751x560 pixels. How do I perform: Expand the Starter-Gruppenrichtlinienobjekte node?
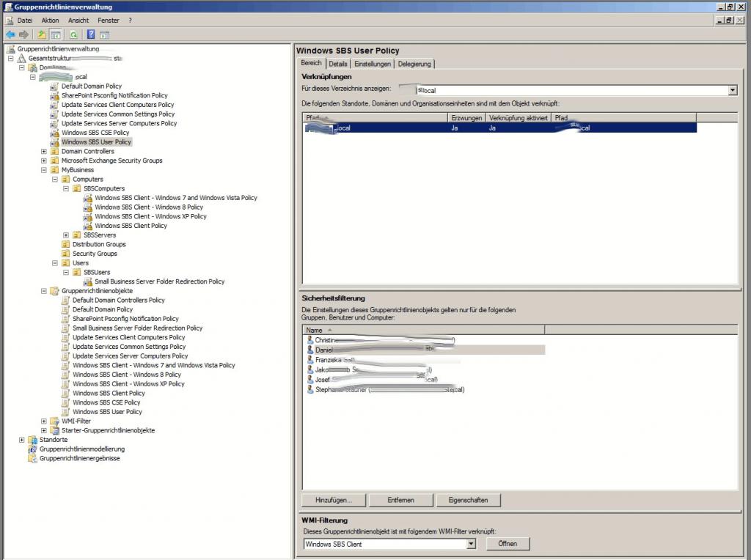tap(43, 430)
